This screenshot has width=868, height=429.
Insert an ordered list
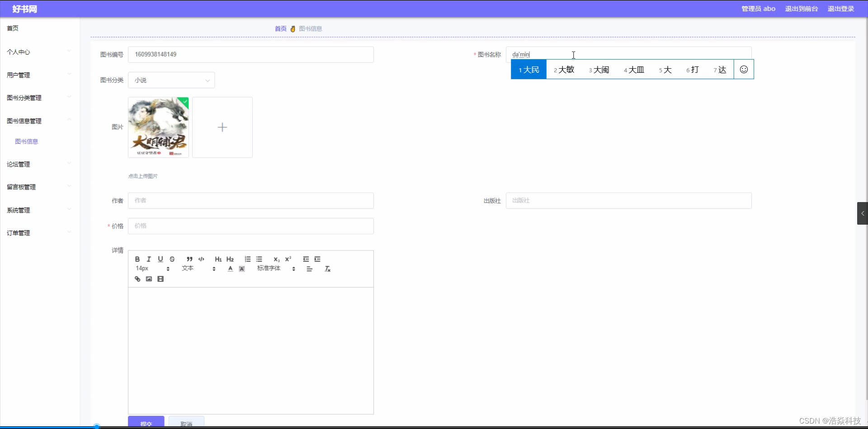tap(247, 259)
